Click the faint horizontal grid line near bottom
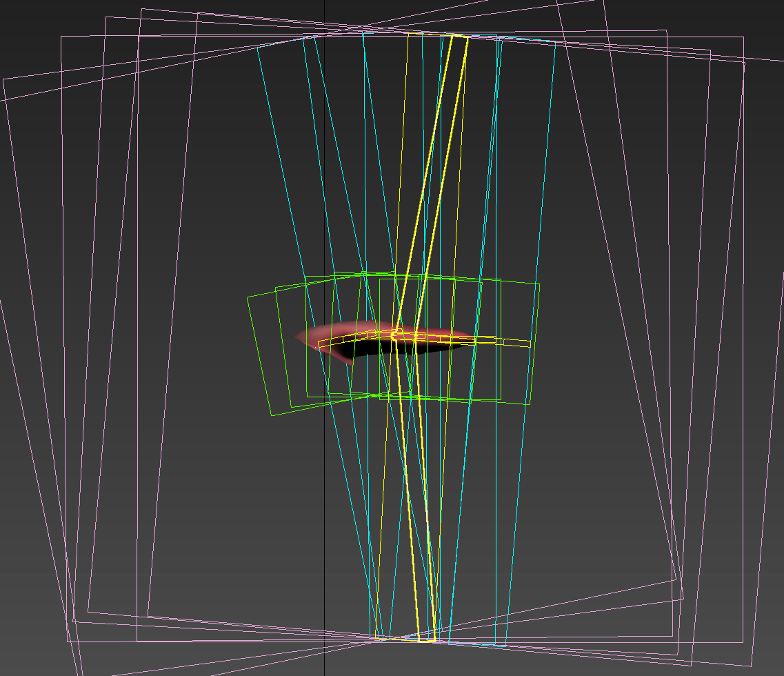 coord(207,575)
